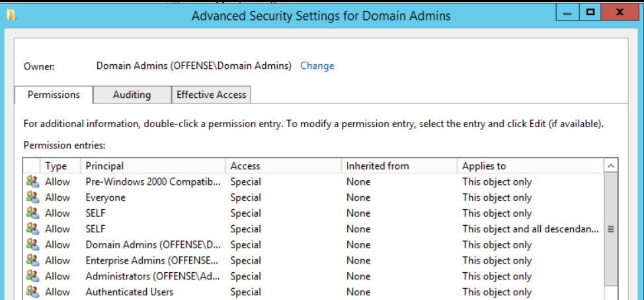Image resolution: width=644 pixels, height=300 pixels.
Task: Click the Access column header
Action: coord(283,166)
